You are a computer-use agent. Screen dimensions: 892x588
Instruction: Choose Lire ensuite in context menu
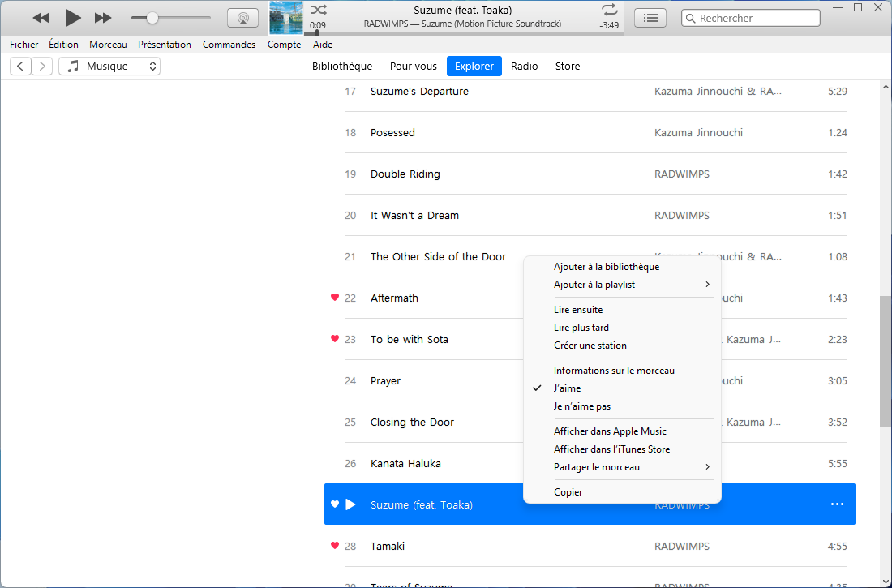[622, 310]
